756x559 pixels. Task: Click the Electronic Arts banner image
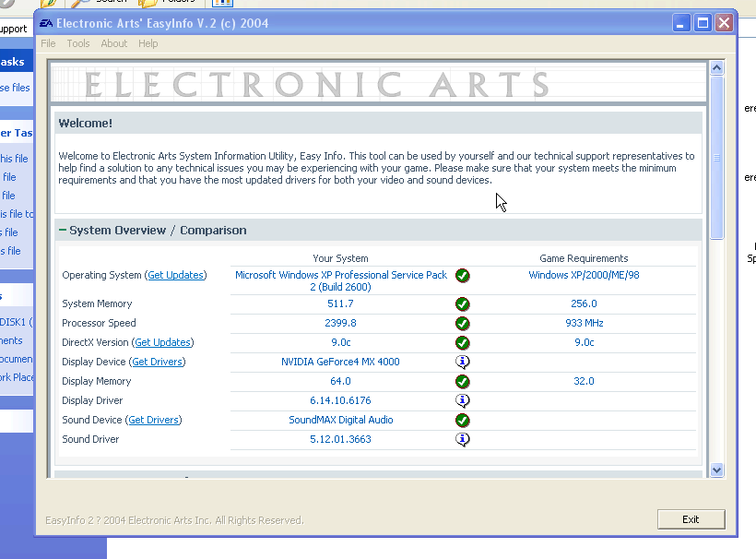tap(379, 84)
